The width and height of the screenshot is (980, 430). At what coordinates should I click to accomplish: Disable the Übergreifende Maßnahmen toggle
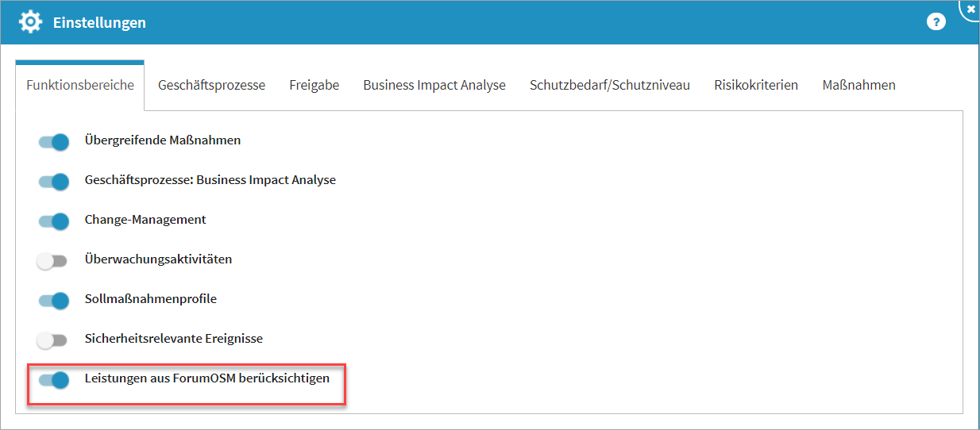pos(53,142)
